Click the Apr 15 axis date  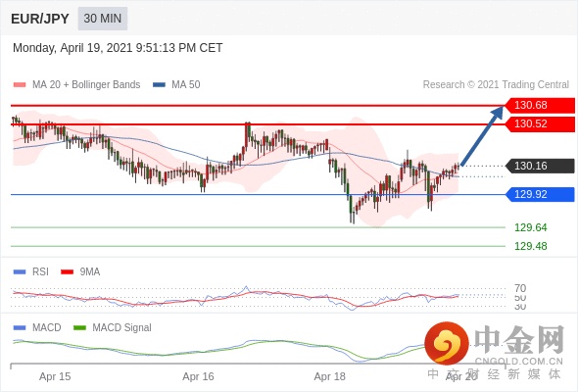(55, 376)
